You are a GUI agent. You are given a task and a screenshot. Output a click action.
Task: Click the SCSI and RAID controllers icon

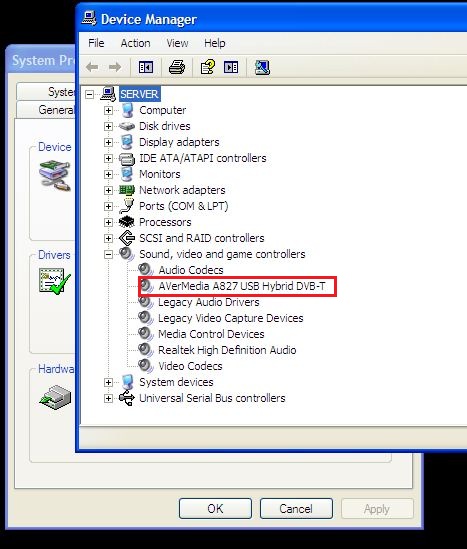(x=127, y=238)
